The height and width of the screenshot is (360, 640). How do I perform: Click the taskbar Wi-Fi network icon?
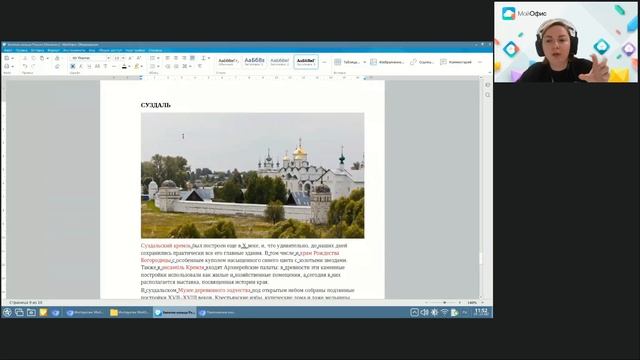pyautogui.click(x=444, y=312)
